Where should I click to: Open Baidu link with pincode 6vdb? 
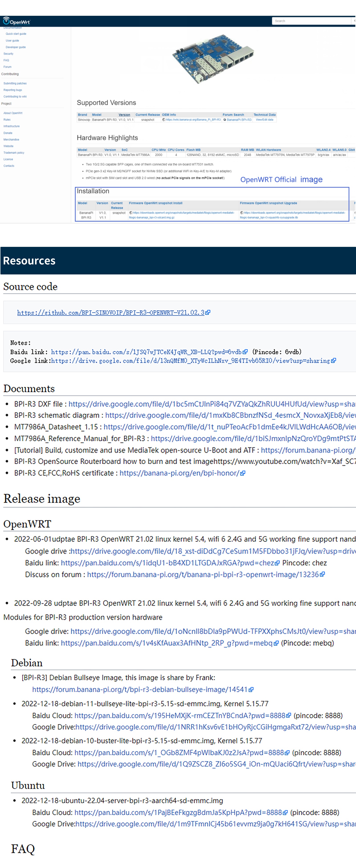coord(146,352)
